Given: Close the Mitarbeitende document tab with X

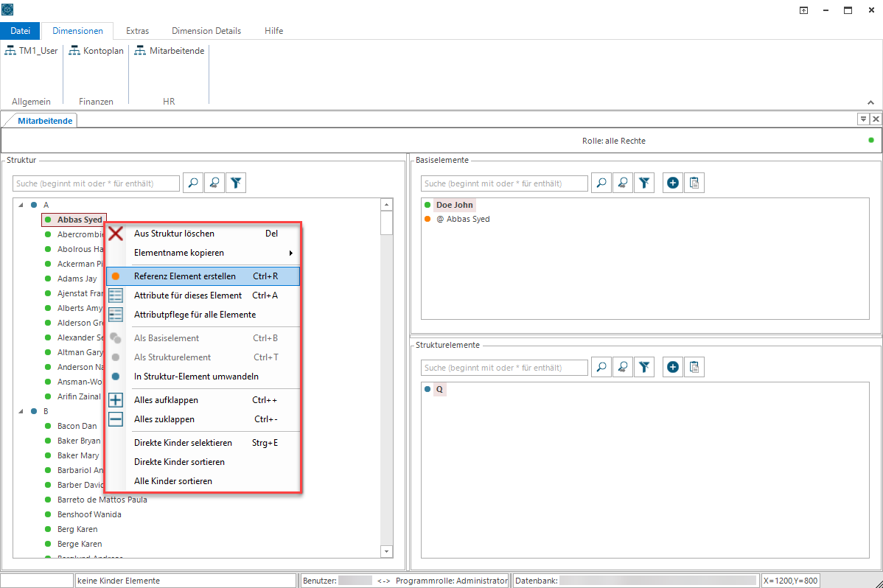Looking at the screenshot, I should point(876,119).
